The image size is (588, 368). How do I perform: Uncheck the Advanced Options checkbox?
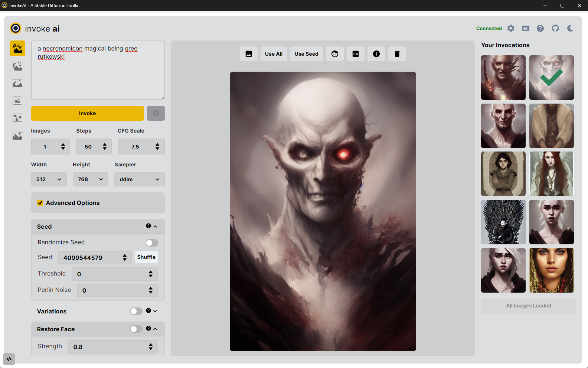[40, 203]
